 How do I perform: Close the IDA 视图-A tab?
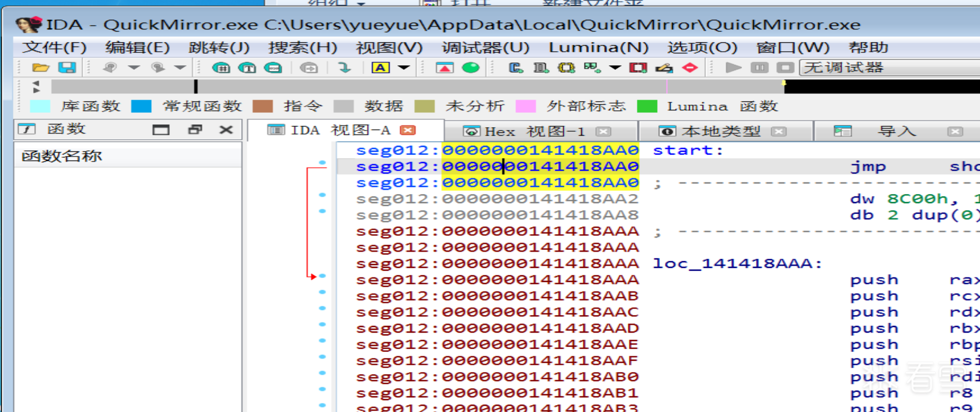point(407,131)
